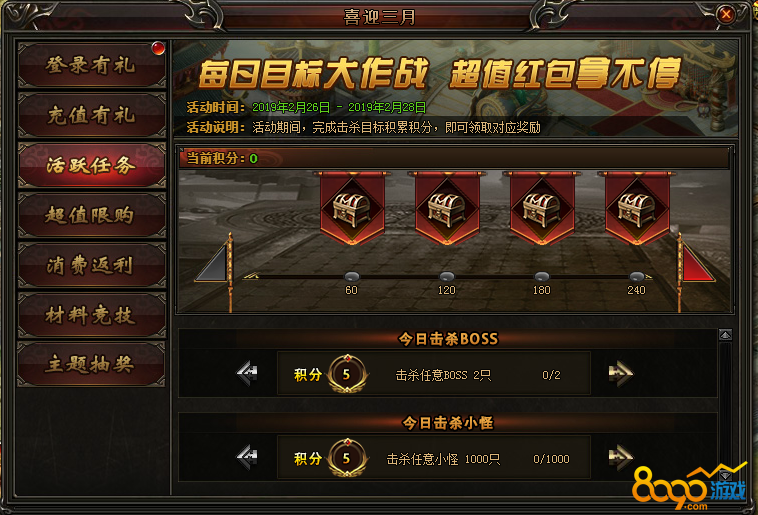Image resolution: width=758 pixels, height=515 pixels.
Task: Click the BOSS task score 5 medal
Action: 347,374
